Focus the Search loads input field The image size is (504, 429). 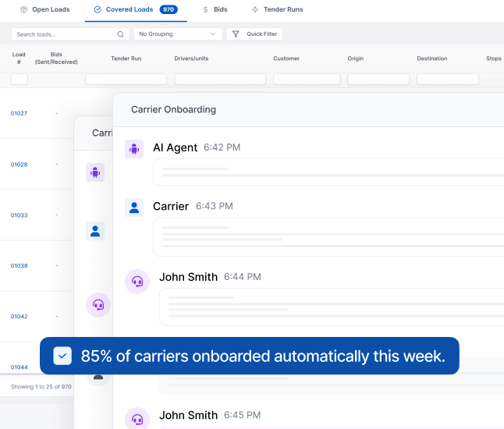pyautogui.click(x=70, y=34)
